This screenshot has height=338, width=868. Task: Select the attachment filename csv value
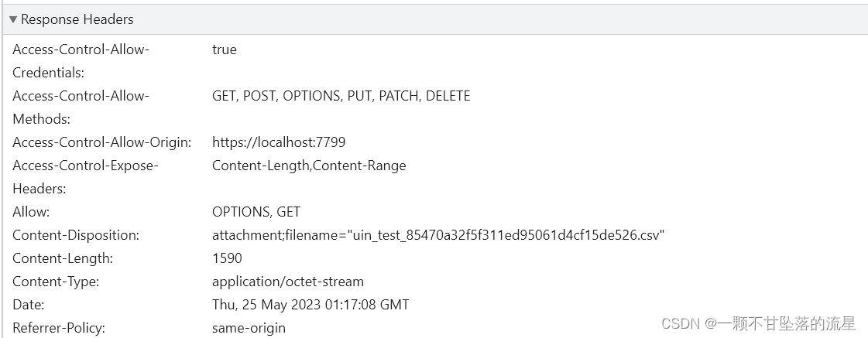pyautogui.click(x=438, y=235)
